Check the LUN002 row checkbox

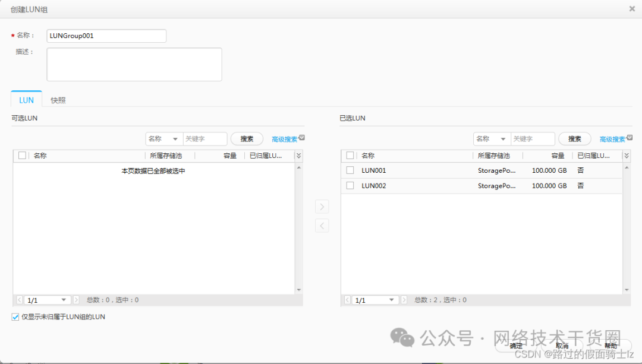pos(351,186)
